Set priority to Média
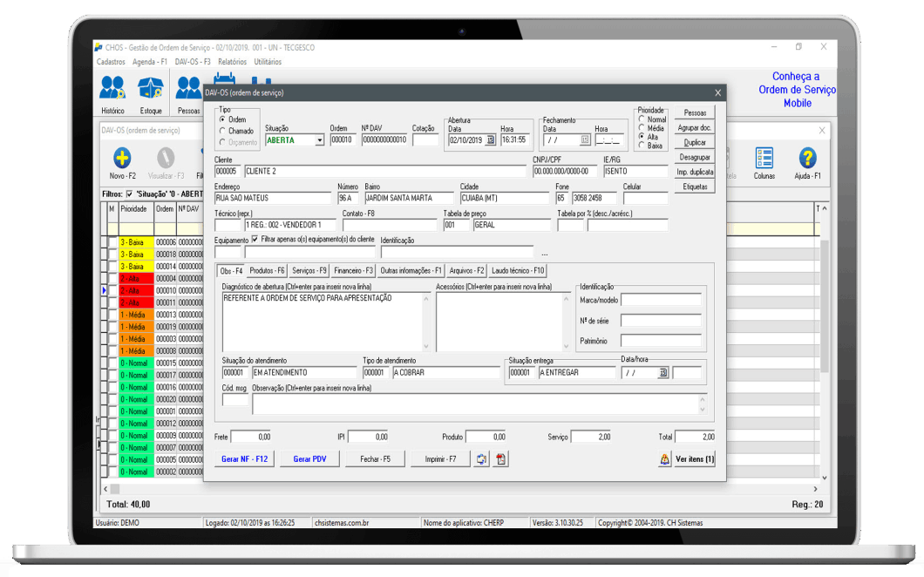Image resolution: width=924 pixels, height=577 pixels. (x=642, y=128)
